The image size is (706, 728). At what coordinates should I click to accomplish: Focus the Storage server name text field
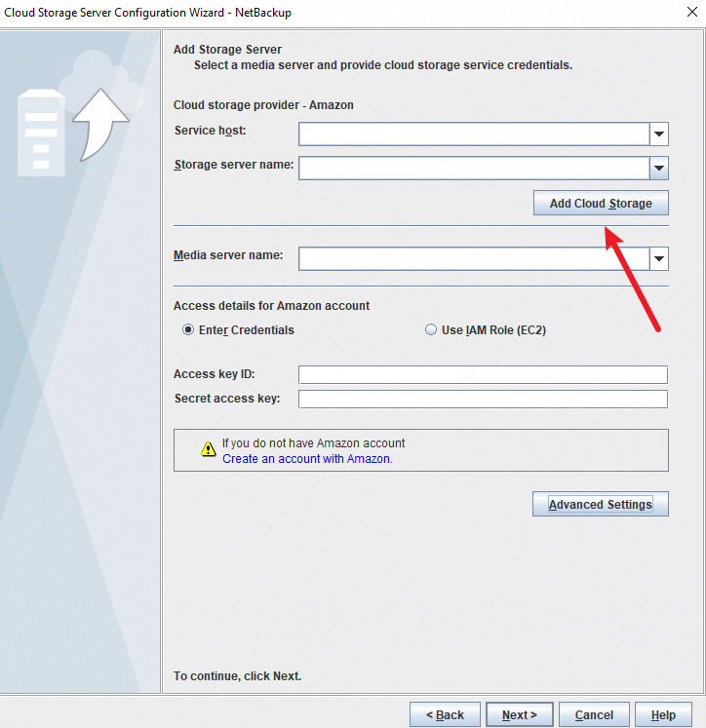(474, 169)
